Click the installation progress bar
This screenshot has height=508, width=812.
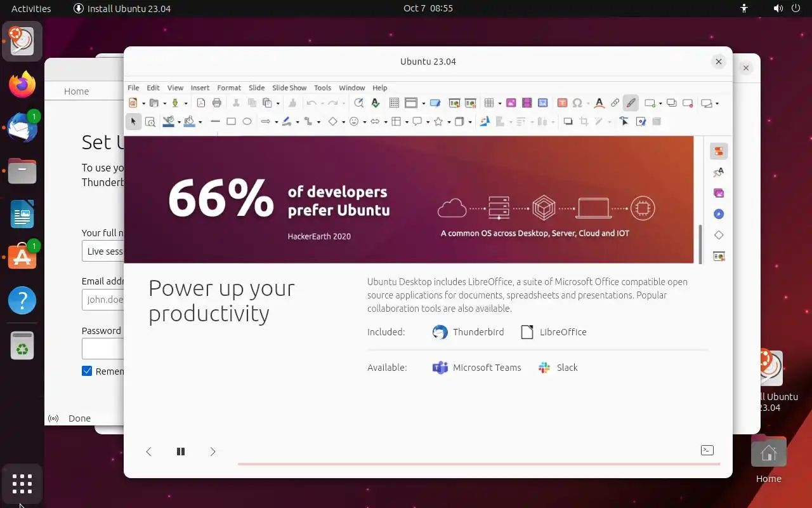coord(479,464)
